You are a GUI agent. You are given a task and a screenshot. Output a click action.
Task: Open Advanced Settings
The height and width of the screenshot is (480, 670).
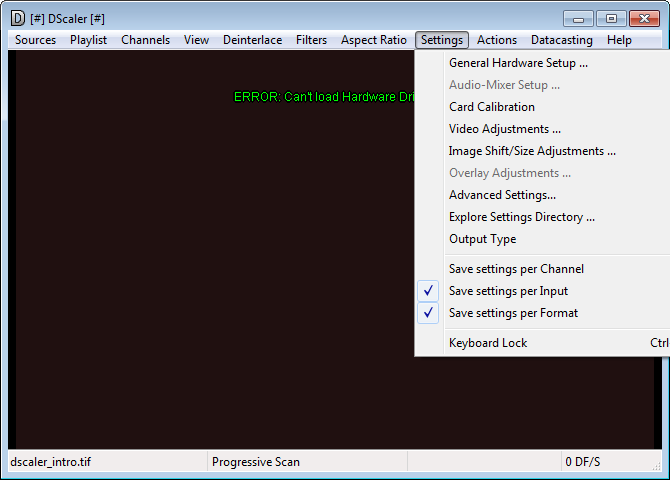pyautogui.click(x=542, y=195)
